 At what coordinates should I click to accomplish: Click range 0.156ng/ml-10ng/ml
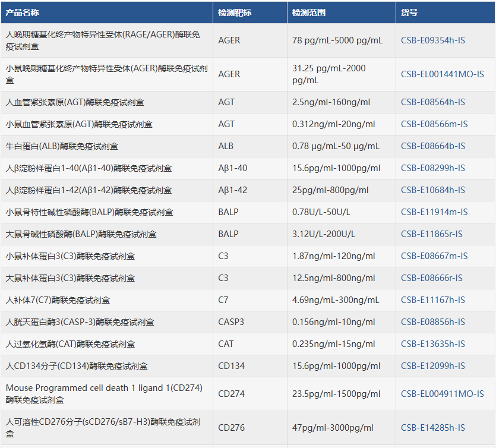[x=333, y=322]
